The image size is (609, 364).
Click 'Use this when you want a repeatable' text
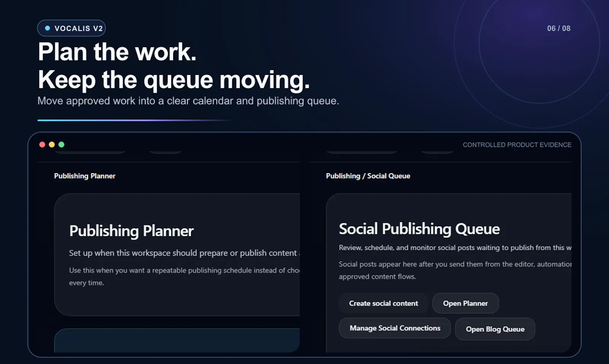(184, 277)
